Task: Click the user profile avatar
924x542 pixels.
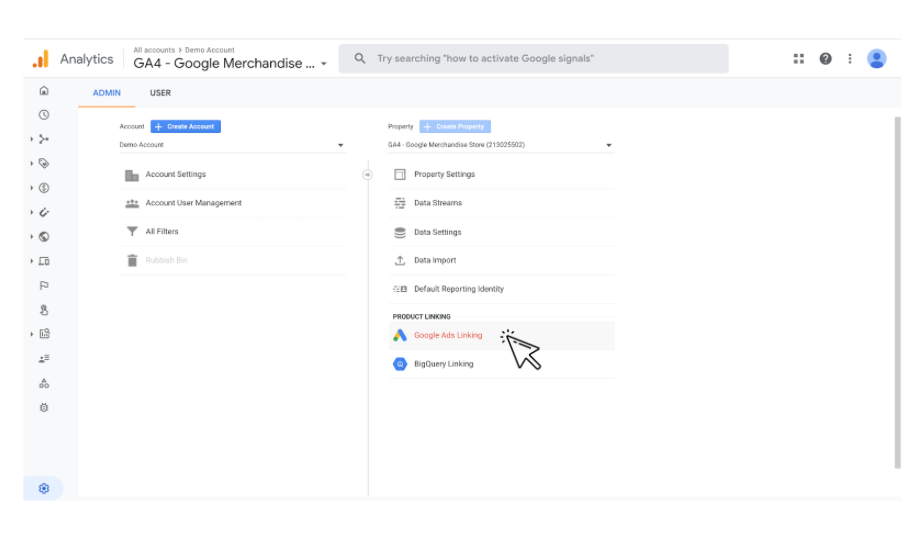Action: click(877, 59)
